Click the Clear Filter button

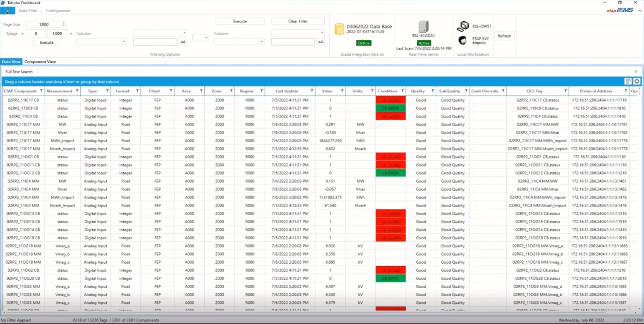tap(298, 21)
